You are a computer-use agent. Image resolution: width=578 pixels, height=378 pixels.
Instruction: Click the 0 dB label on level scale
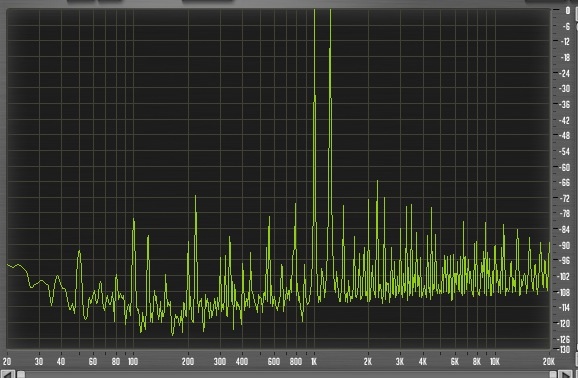tap(568, 11)
